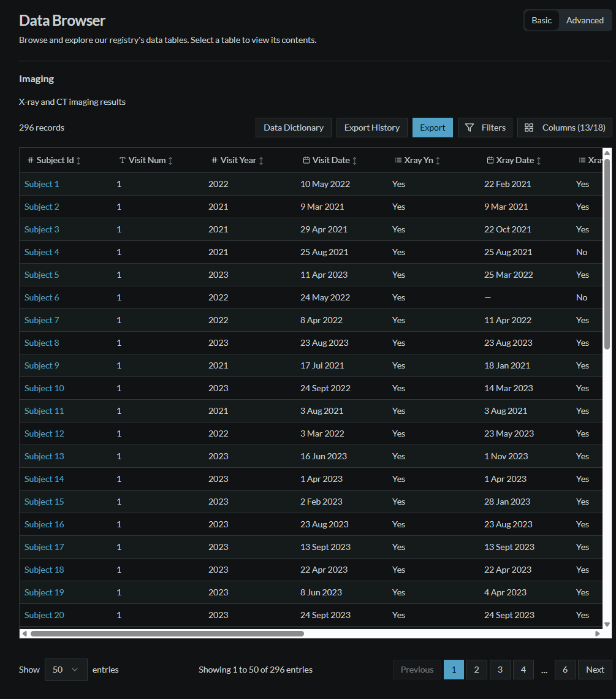Switch to Basic mode

click(541, 20)
